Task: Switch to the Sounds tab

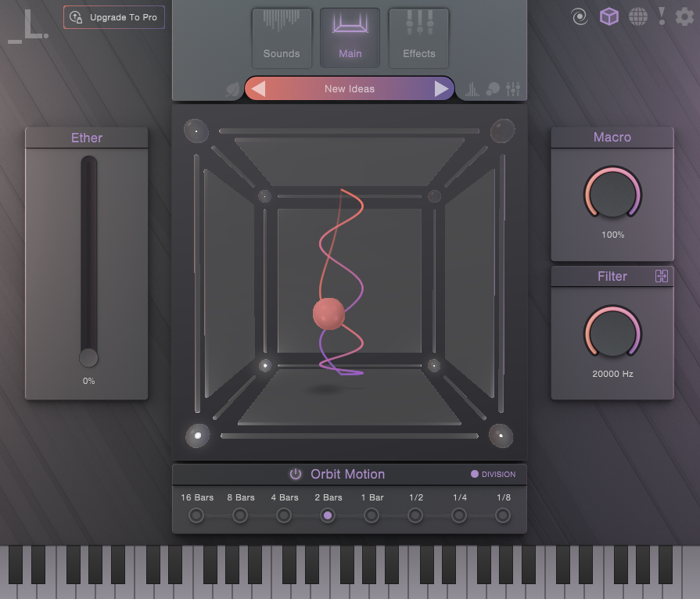Action: coord(282,38)
